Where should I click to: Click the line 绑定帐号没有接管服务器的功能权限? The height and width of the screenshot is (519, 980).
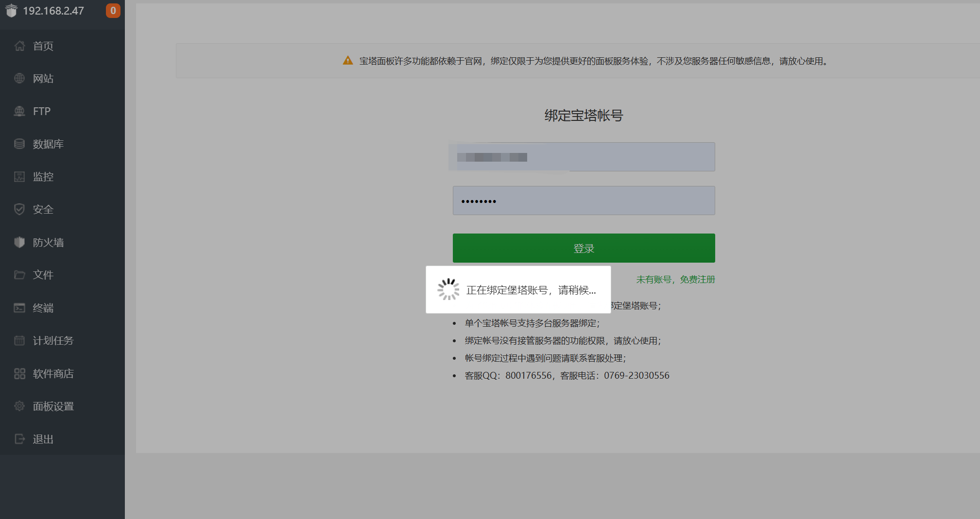tap(563, 341)
